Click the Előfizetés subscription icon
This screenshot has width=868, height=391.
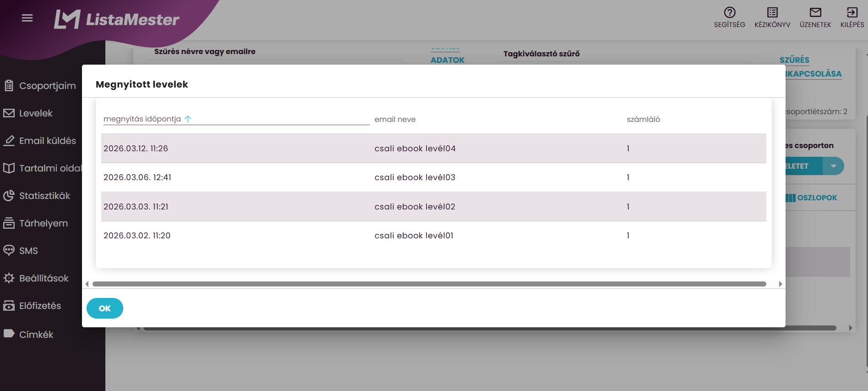pyautogui.click(x=9, y=306)
